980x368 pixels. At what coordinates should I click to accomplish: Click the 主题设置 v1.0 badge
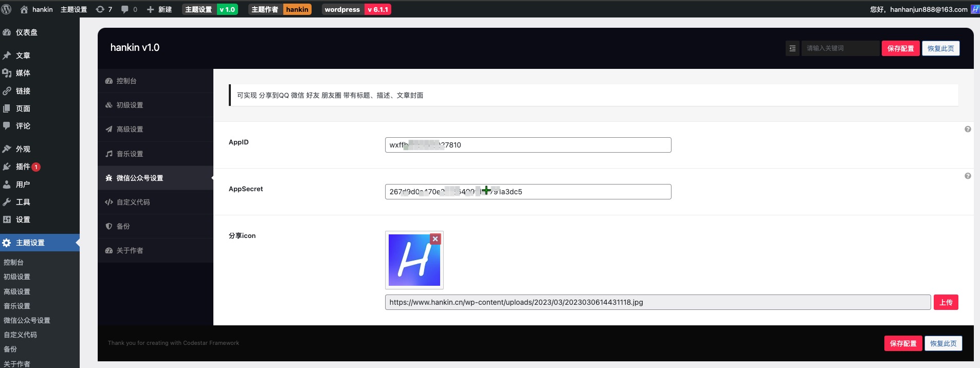tap(210, 9)
